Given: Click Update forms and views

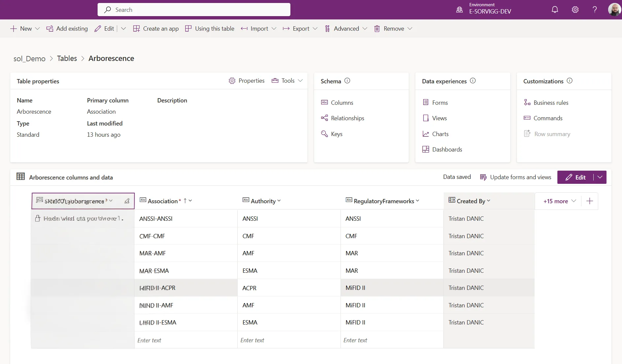Looking at the screenshot, I should pos(516,177).
